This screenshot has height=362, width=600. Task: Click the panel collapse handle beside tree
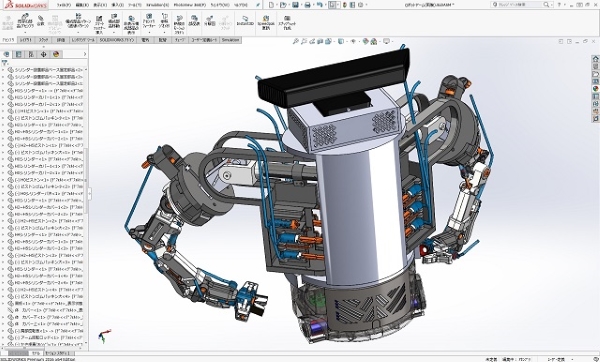pos(90,194)
